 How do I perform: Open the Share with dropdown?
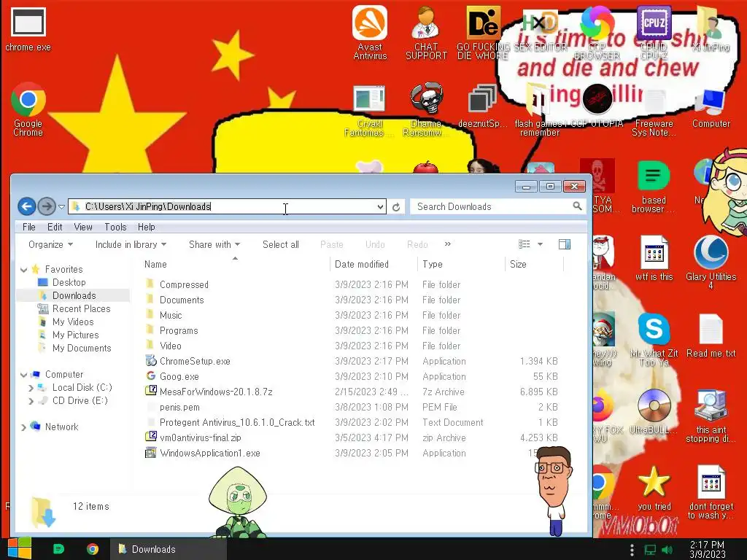coord(214,244)
